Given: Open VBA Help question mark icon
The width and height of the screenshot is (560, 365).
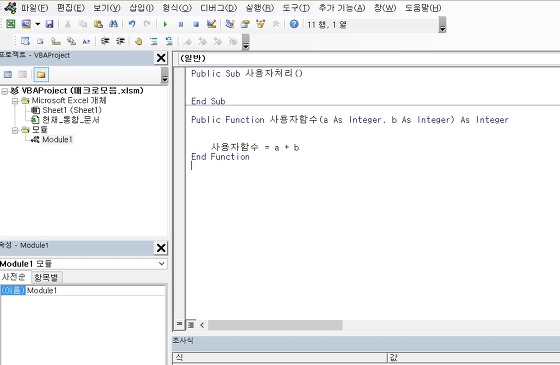Looking at the screenshot, I should click(x=294, y=24).
